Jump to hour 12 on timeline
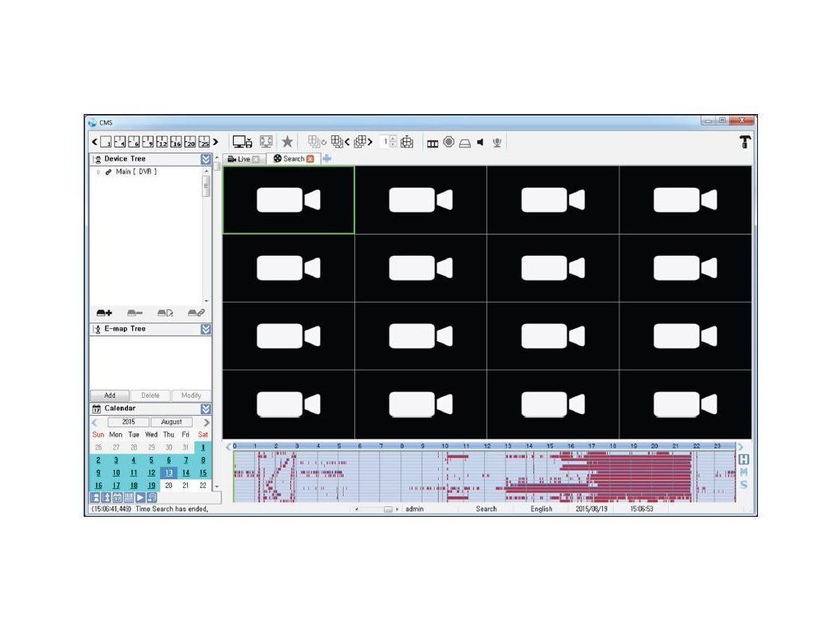 487,445
